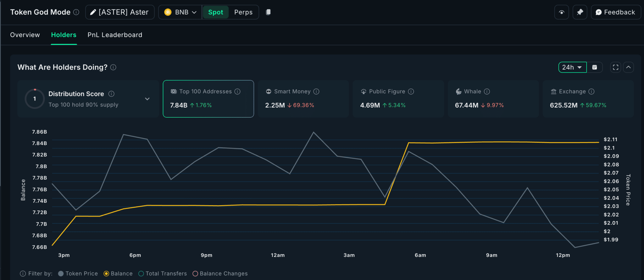Click the Feedback button
The height and width of the screenshot is (280, 644).
click(615, 12)
